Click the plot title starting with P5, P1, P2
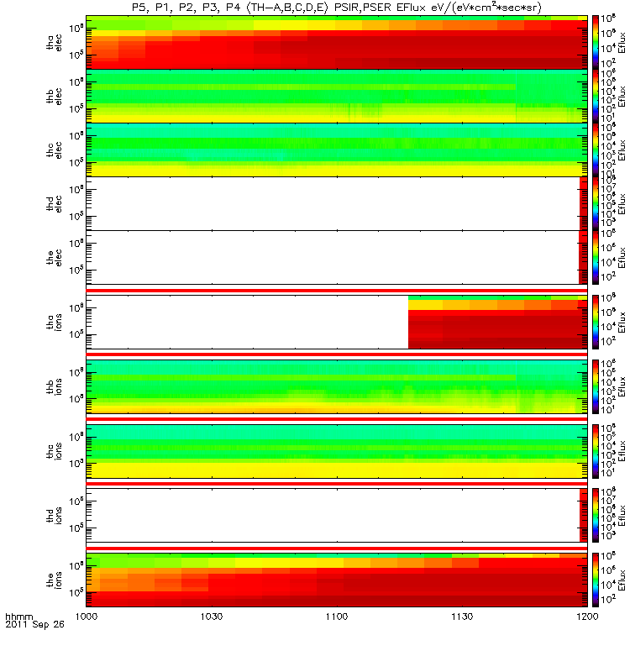630x672 pixels. pyautogui.click(x=337, y=8)
